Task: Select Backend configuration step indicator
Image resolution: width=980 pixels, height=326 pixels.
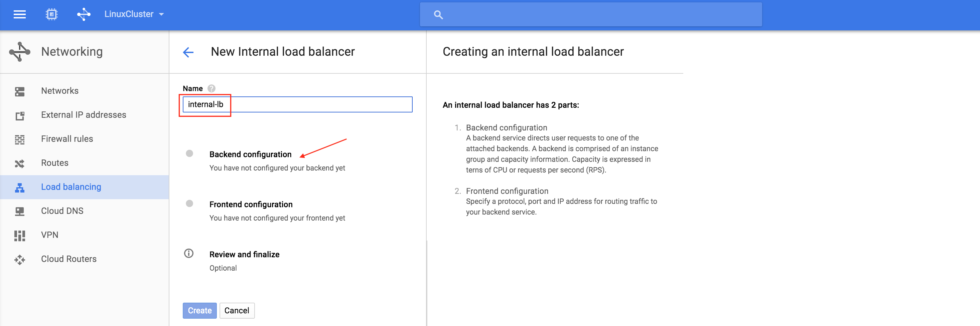Action: tap(189, 153)
